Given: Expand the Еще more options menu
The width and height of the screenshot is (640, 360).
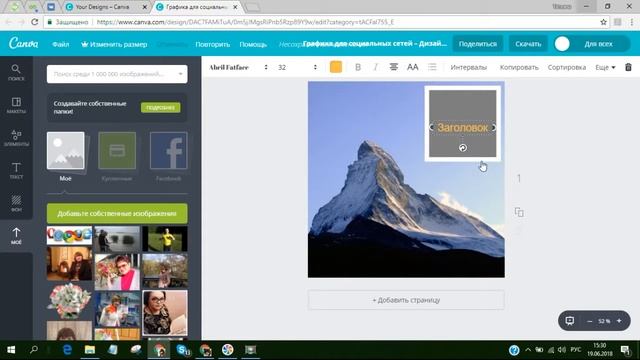Looking at the screenshot, I should point(605,67).
